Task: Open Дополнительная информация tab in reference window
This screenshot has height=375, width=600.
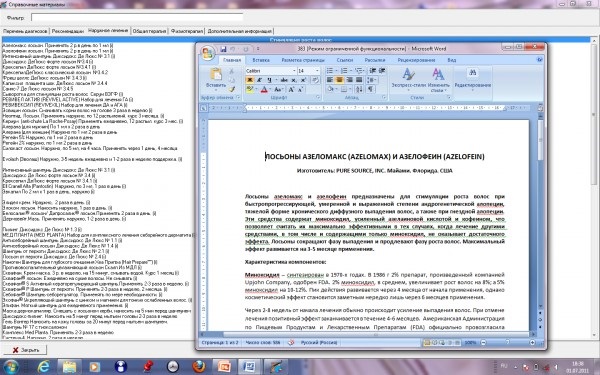Action: click(x=240, y=31)
